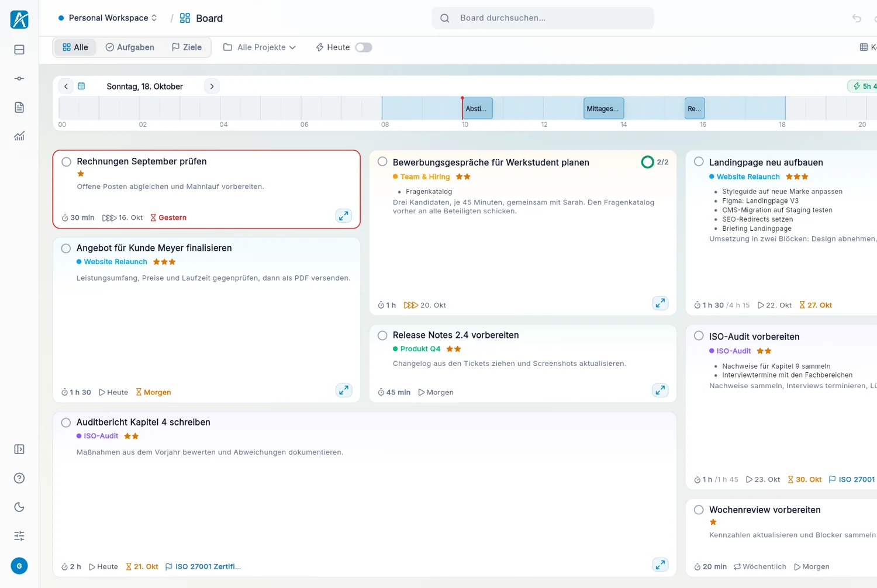Image resolution: width=877 pixels, height=588 pixels.
Task: Focus the Board durchsuchen search field
Action: pyautogui.click(x=543, y=18)
